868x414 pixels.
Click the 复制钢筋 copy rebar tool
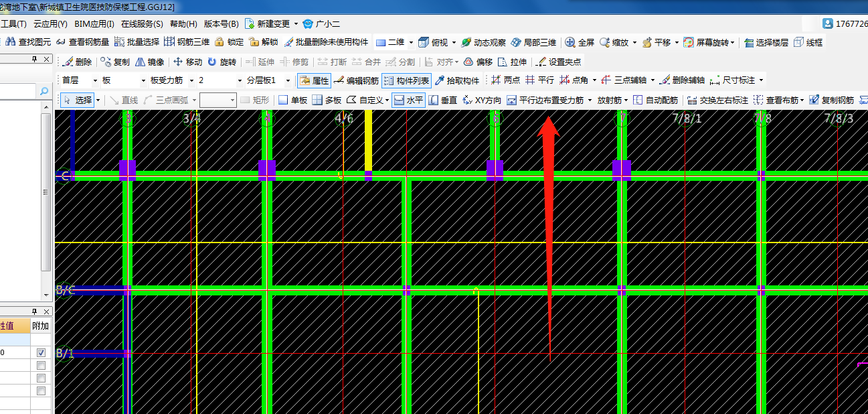click(x=831, y=100)
